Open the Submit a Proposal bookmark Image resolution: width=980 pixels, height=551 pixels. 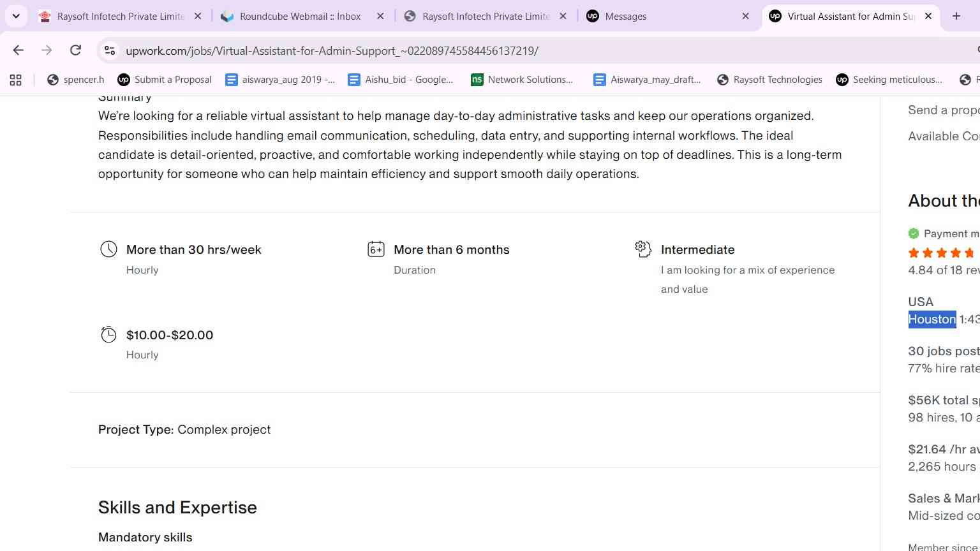(165, 80)
